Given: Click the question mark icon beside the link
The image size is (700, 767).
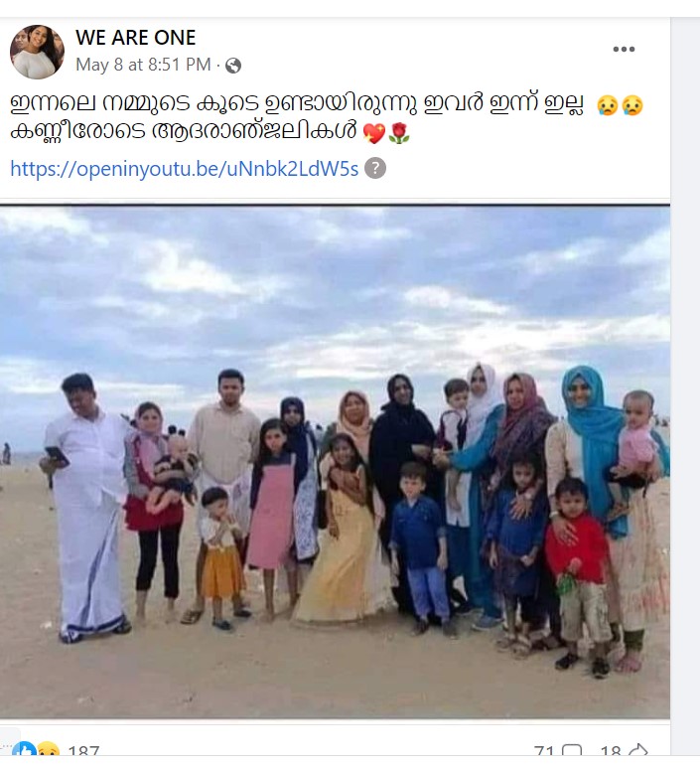Looking at the screenshot, I should [375, 168].
